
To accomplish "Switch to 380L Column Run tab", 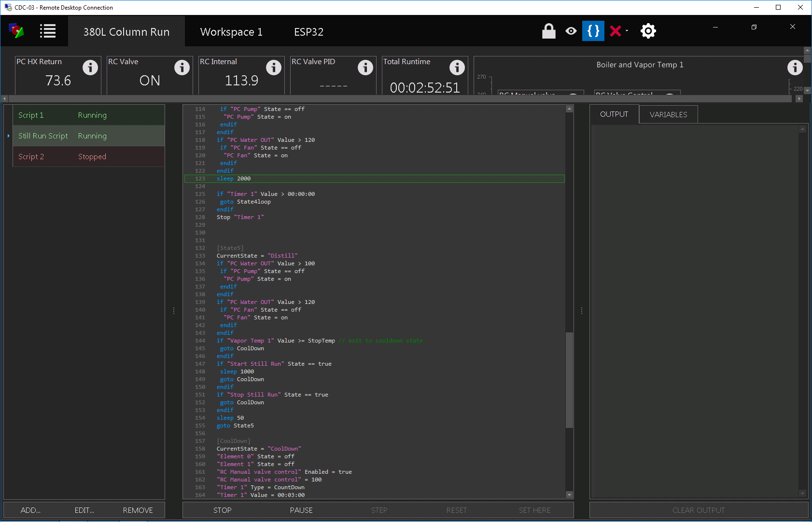I will click(x=126, y=32).
